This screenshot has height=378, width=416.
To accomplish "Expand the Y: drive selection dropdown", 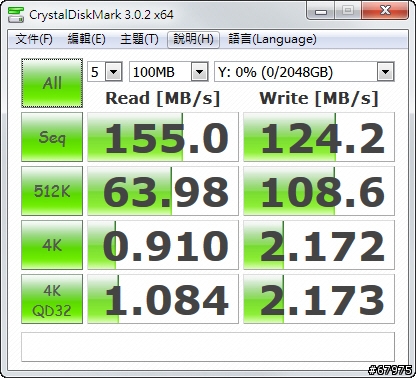I will coord(385,72).
